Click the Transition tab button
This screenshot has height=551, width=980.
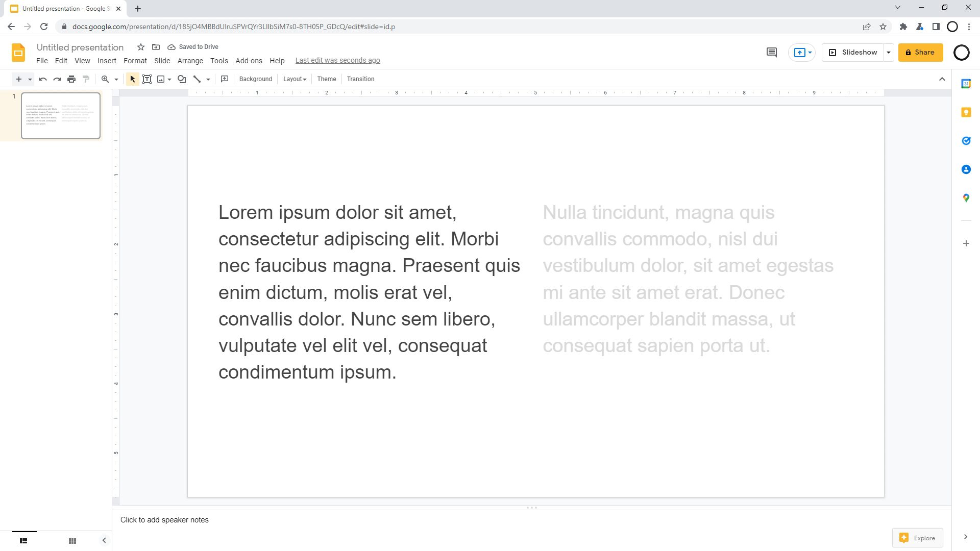361,79
